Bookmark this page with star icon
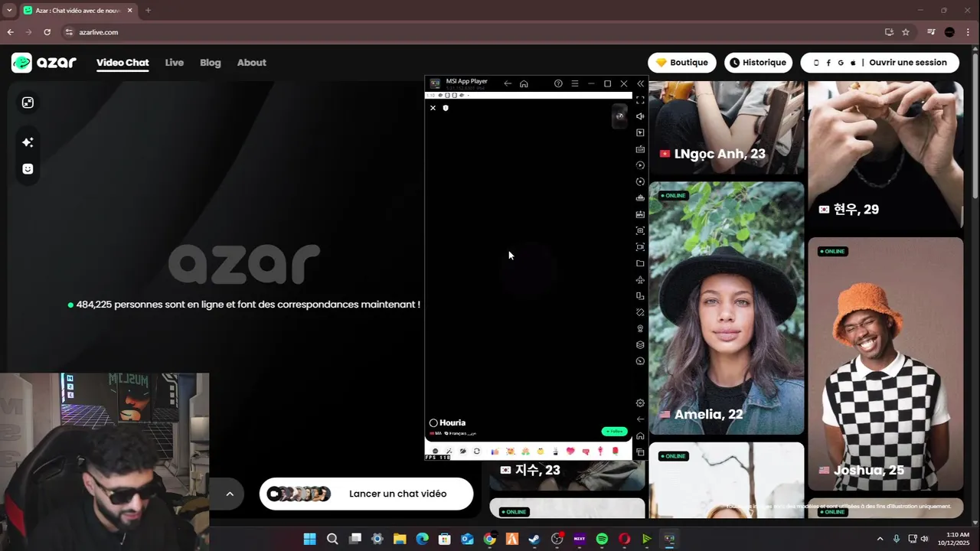 [x=906, y=32]
